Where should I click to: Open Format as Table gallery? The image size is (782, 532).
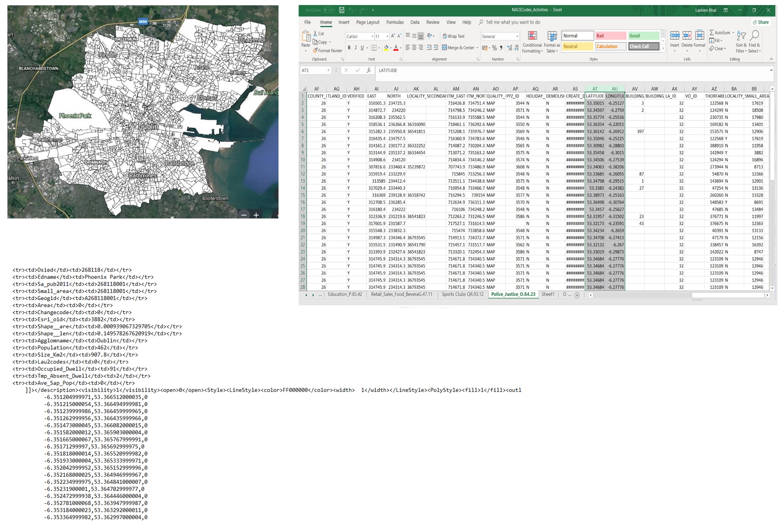[552, 42]
